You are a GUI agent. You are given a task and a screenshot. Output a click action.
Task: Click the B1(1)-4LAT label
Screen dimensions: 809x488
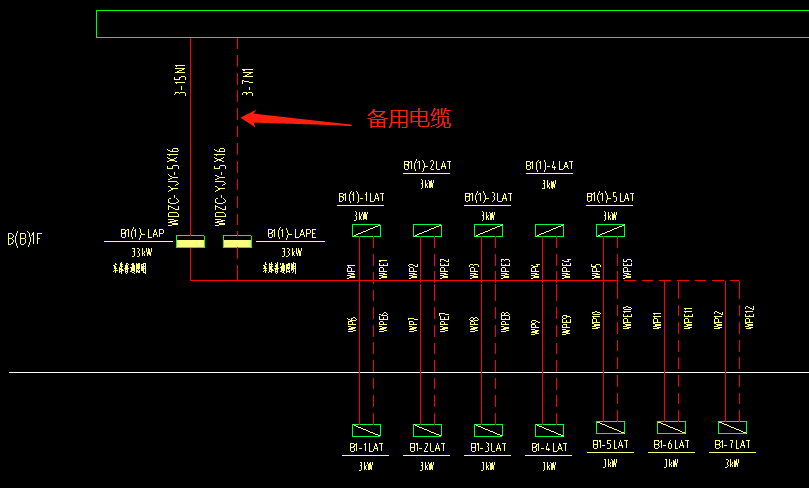tap(549, 166)
